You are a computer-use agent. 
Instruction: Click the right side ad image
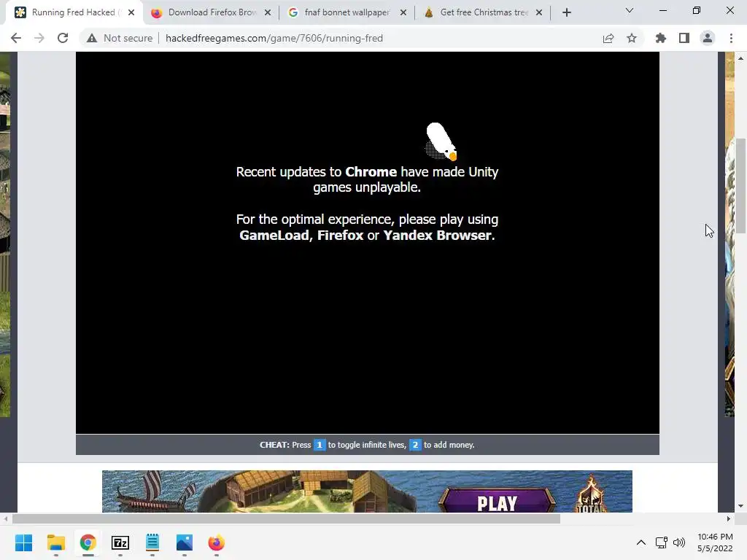[x=729, y=234]
